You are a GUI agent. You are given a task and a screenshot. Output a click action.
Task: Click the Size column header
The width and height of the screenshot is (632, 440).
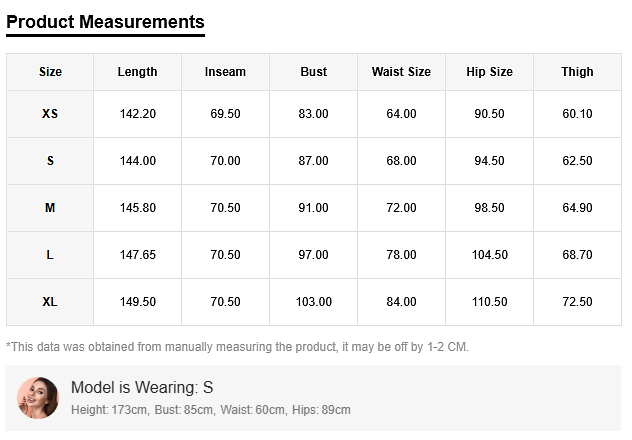click(50, 72)
